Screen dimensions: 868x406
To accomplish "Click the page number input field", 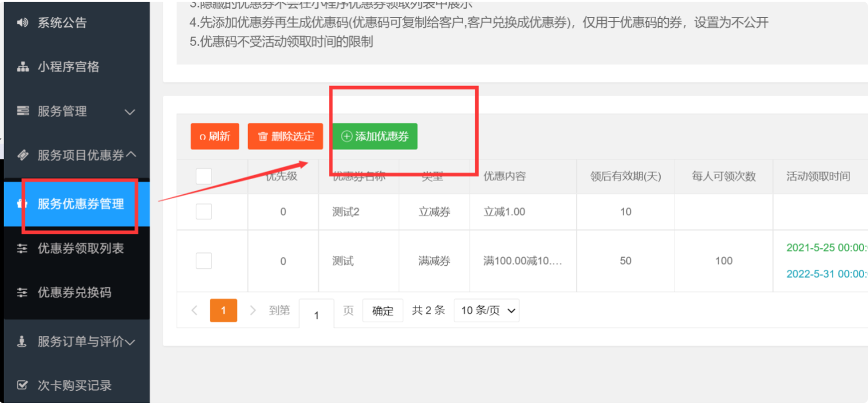I will [317, 315].
